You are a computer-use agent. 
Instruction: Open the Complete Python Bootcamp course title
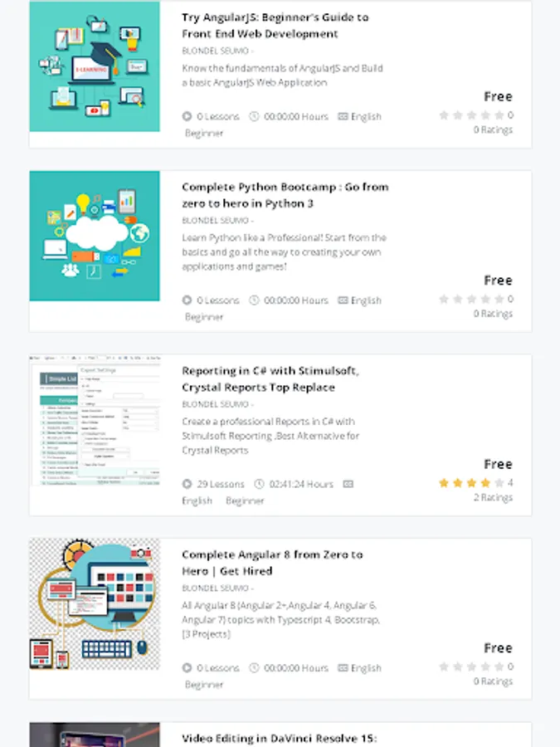coord(285,195)
